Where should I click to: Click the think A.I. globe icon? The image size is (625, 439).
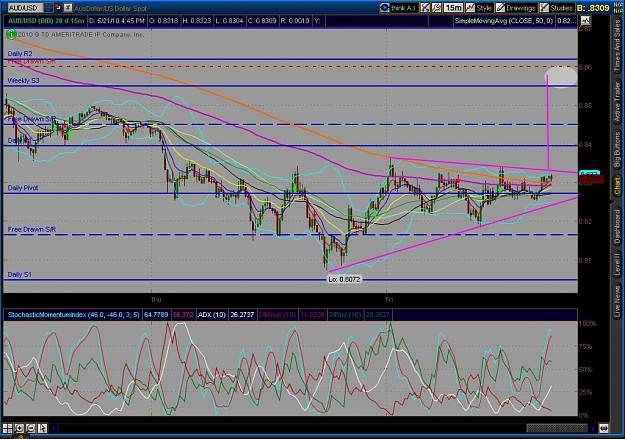tap(384, 8)
